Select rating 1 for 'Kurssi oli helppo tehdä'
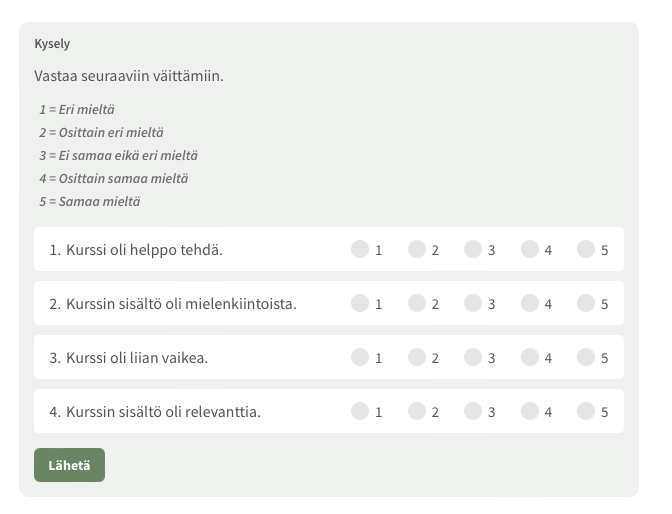 (x=360, y=249)
